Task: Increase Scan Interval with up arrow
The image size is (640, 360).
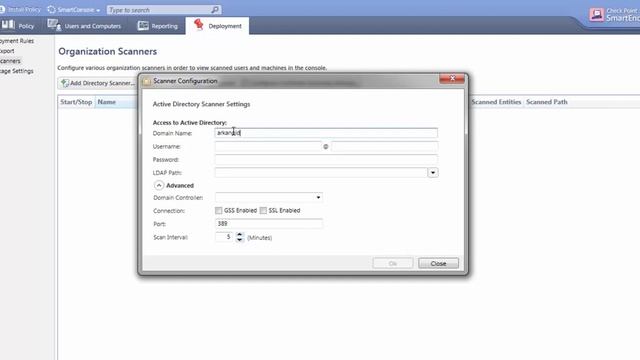Action: (240, 234)
